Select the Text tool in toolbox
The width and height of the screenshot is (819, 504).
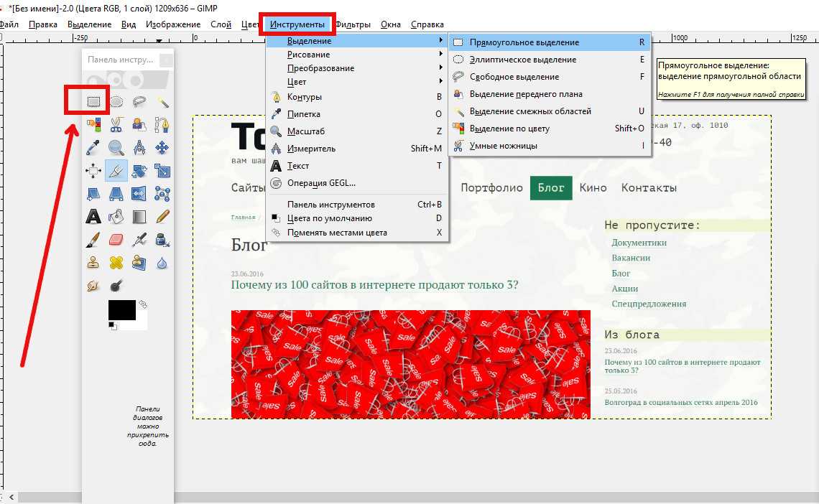pos(93,216)
